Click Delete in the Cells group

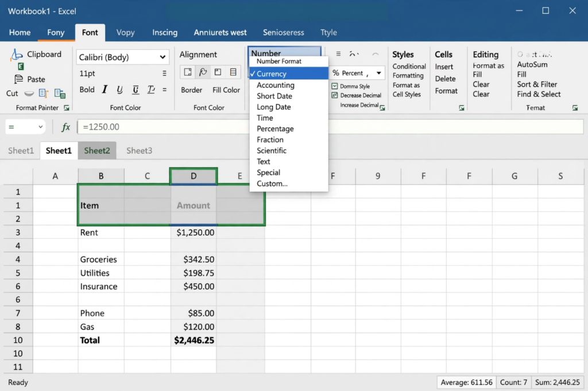445,79
